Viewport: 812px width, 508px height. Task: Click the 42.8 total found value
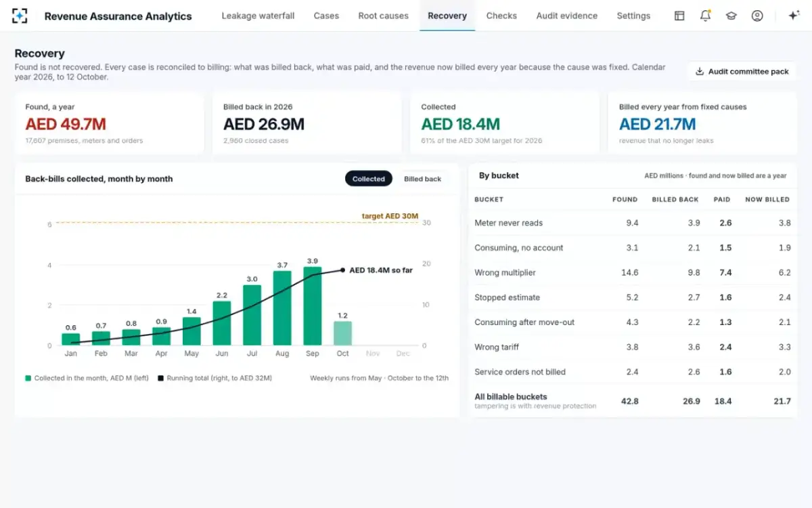coord(630,401)
